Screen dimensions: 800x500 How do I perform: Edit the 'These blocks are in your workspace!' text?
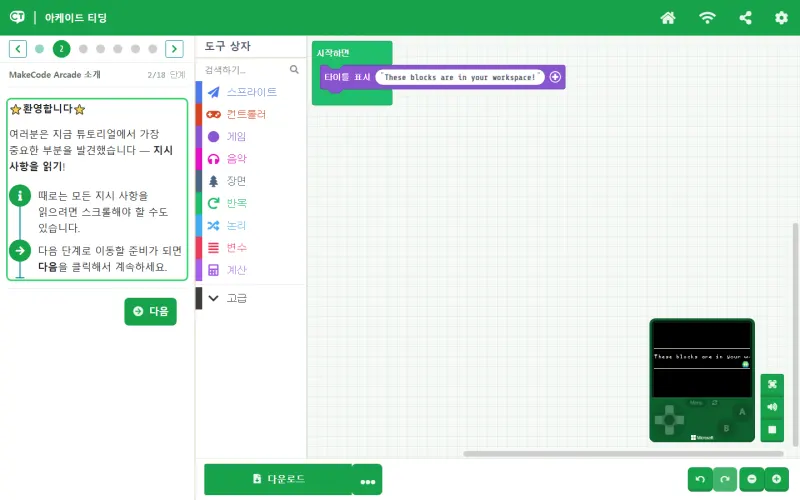point(460,77)
